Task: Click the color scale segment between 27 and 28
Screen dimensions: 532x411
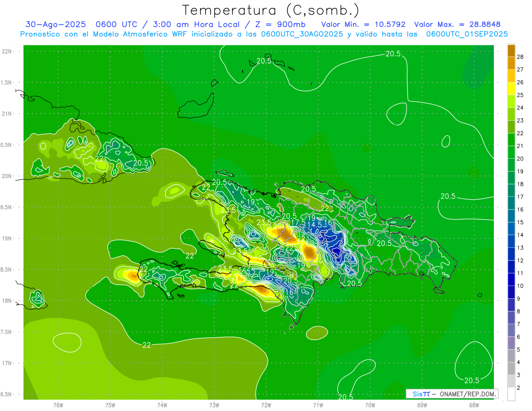Action: 511,63
